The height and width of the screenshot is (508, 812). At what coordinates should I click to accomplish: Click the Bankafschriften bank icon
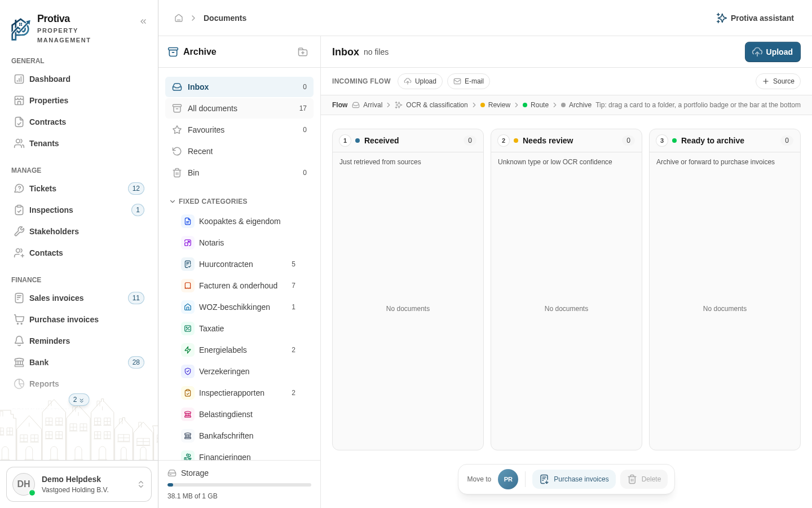click(x=188, y=436)
